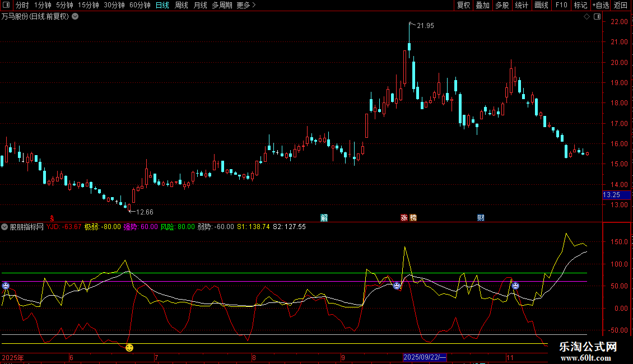Click the '解' event marker icon
Image resolution: width=633 pixels, height=364 pixels.
[324, 218]
